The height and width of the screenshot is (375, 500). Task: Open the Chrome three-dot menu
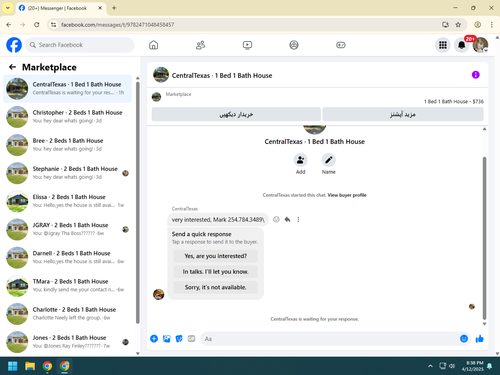pos(492,25)
